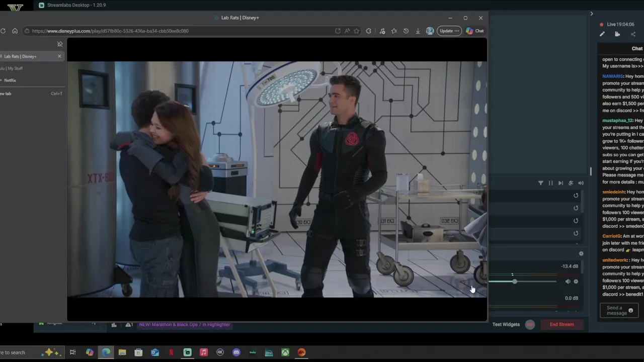Image resolution: width=644 pixels, height=362 pixels.
Task: Open smiedeinh username in chat
Action: tap(613, 192)
